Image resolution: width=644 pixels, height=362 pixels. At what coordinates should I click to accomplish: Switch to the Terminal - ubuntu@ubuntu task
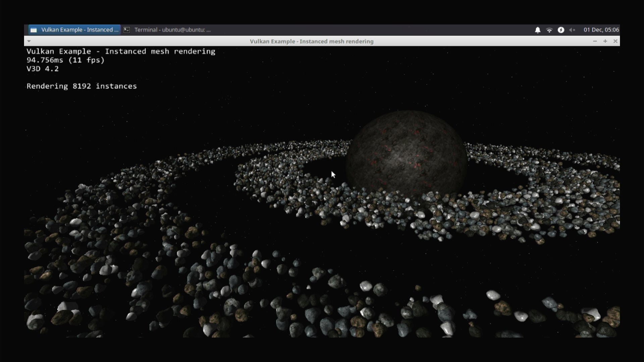(172, 30)
